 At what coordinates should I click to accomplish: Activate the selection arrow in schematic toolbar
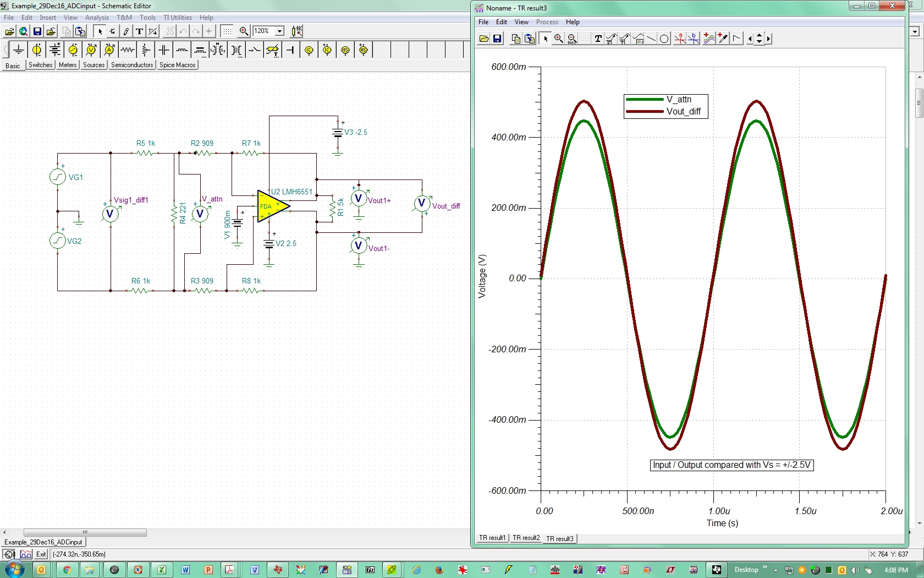(100, 31)
